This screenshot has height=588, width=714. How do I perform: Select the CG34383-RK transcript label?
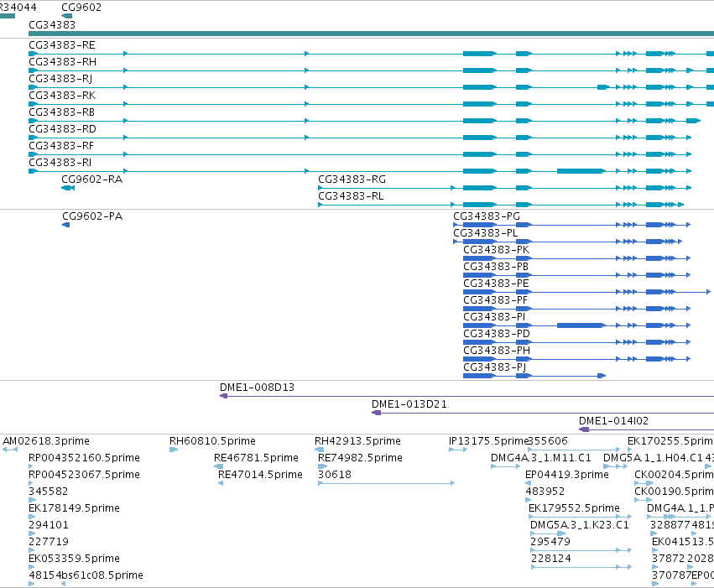click(x=62, y=96)
